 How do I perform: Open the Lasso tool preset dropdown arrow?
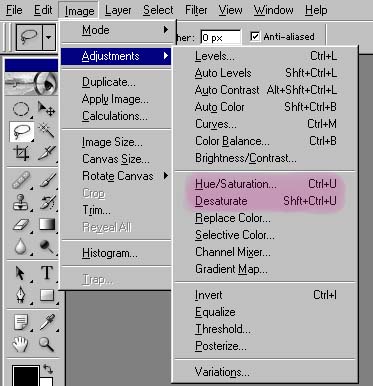[x=49, y=37]
